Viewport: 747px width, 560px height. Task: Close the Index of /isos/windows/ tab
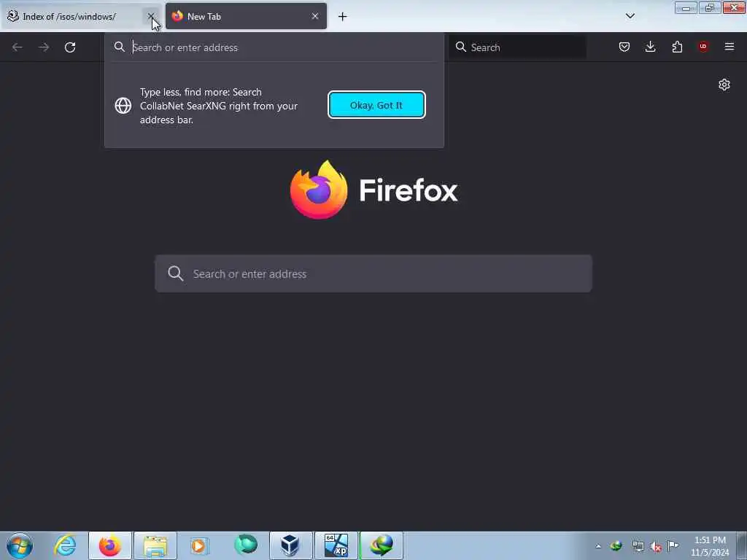click(150, 16)
